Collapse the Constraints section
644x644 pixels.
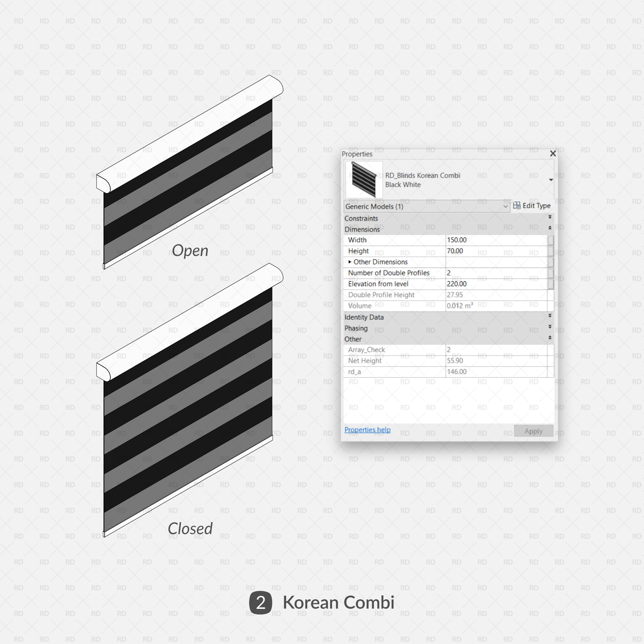[x=549, y=219]
